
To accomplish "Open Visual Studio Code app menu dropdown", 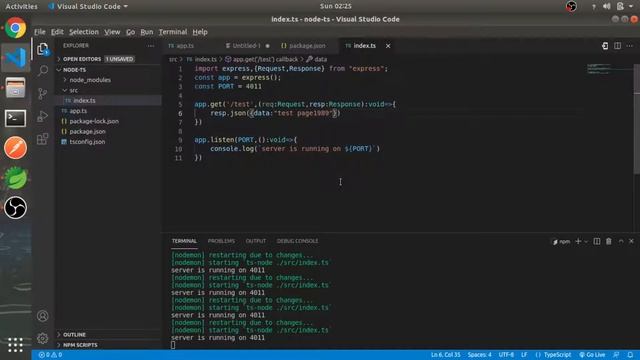I will click(x=88, y=6).
